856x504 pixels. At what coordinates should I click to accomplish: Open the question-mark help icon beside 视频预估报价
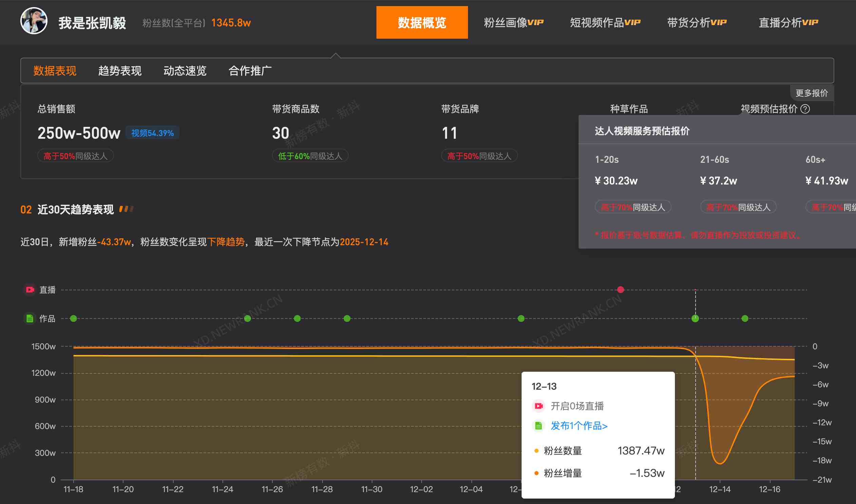[805, 109]
